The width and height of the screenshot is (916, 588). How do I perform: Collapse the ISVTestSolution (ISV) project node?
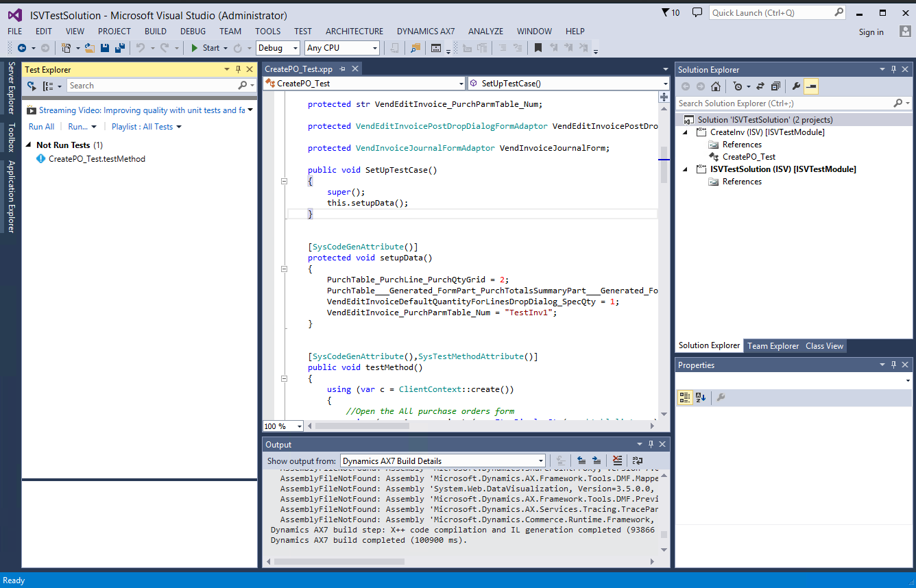[686, 169]
